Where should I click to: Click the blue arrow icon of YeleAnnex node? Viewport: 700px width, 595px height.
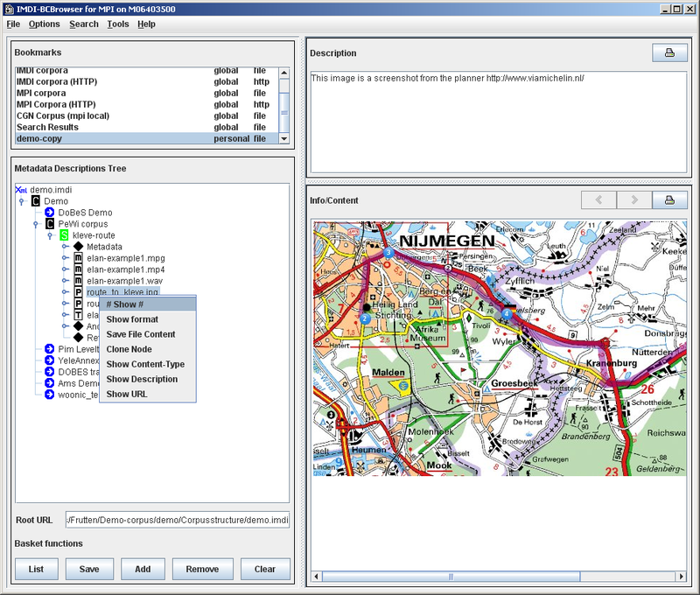[50, 360]
